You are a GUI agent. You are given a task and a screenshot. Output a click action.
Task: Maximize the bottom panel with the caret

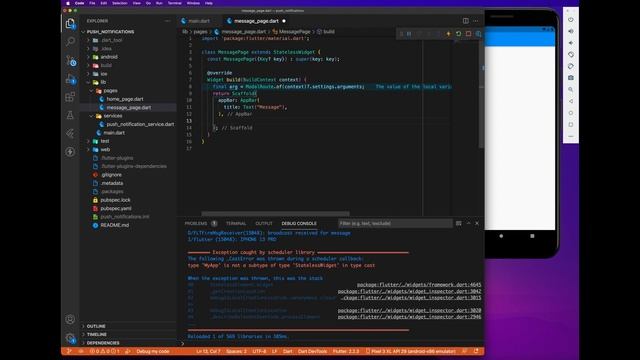tap(468, 223)
